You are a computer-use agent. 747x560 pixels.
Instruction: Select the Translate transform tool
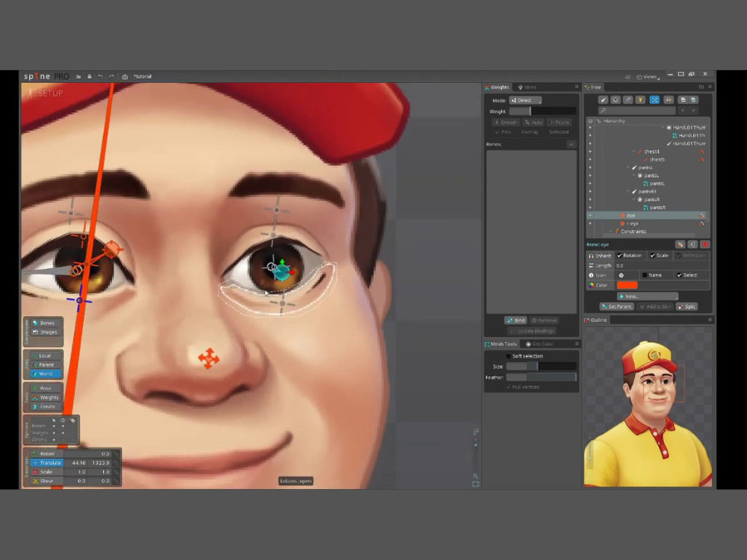coord(46,462)
